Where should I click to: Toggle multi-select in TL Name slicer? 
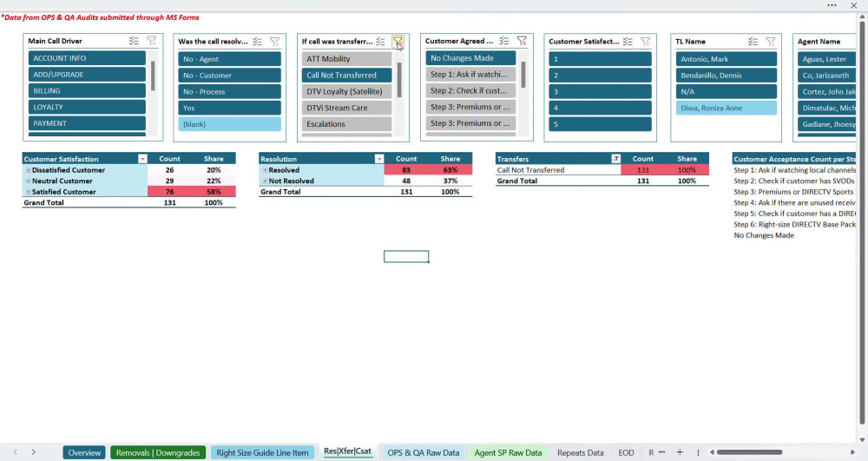[x=753, y=42]
